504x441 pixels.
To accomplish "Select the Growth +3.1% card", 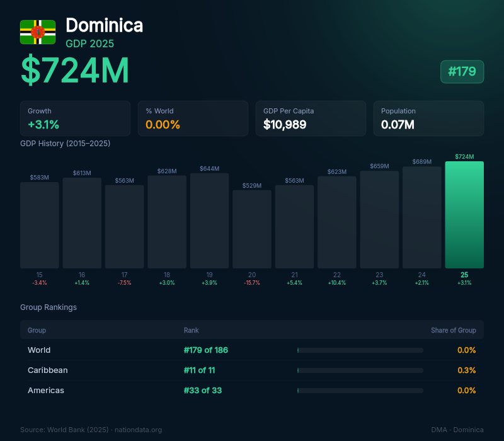I will click(x=75, y=118).
